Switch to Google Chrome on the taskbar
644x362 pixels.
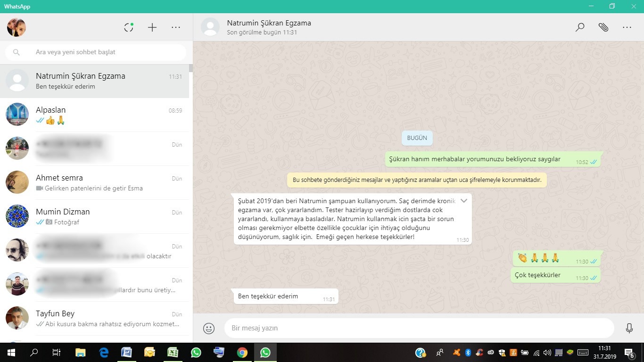(x=242, y=353)
